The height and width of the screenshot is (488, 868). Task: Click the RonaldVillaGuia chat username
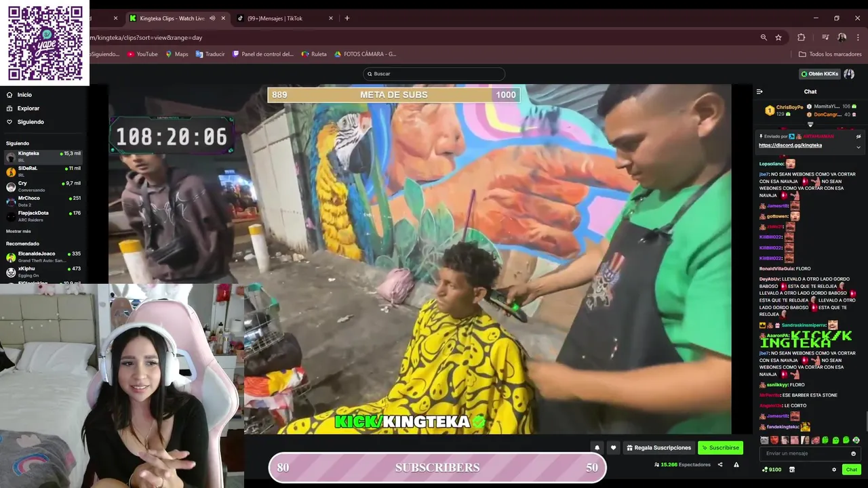click(776, 268)
